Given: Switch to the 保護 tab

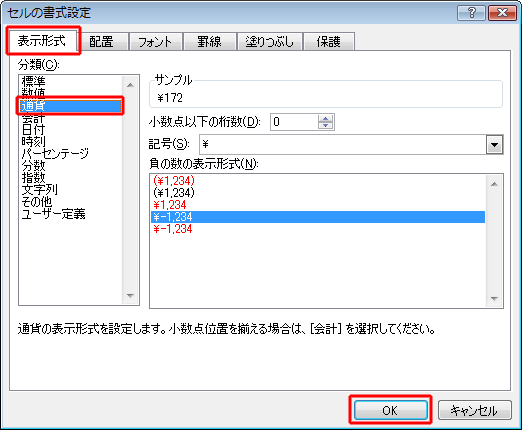Looking at the screenshot, I should click(x=329, y=42).
